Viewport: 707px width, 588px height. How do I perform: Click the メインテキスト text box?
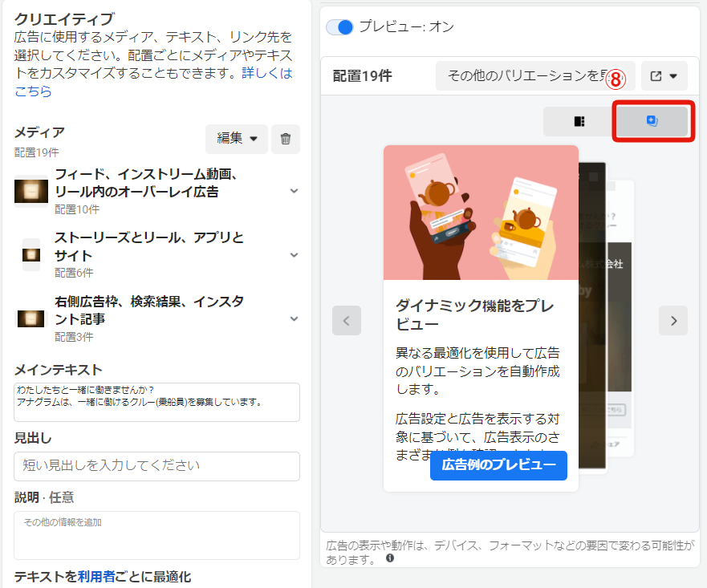[x=156, y=402]
